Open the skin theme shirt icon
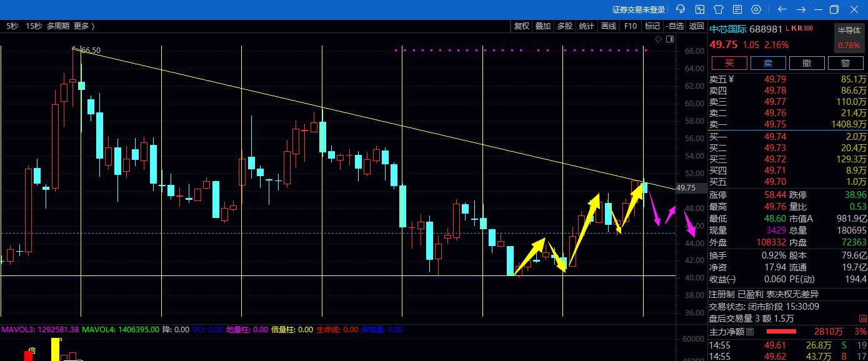 click(719, 9)
